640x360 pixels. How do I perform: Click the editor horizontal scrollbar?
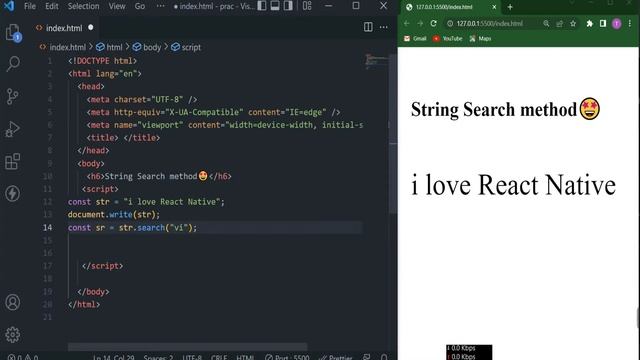tap(187, 347)
